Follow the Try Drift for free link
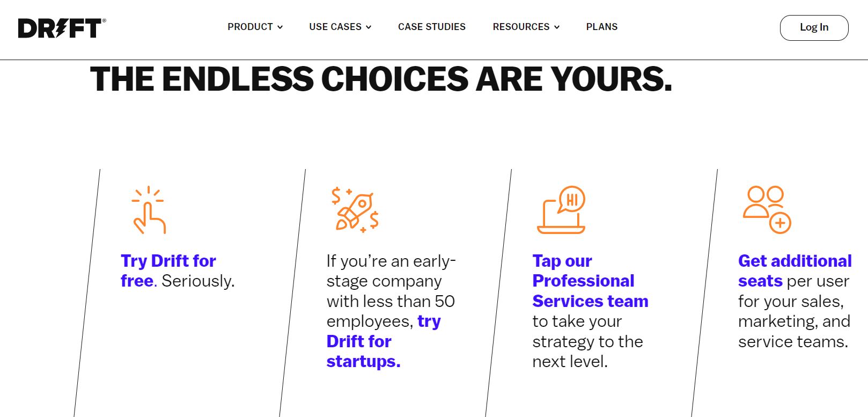868x417 pixels. tap(168, 270)
